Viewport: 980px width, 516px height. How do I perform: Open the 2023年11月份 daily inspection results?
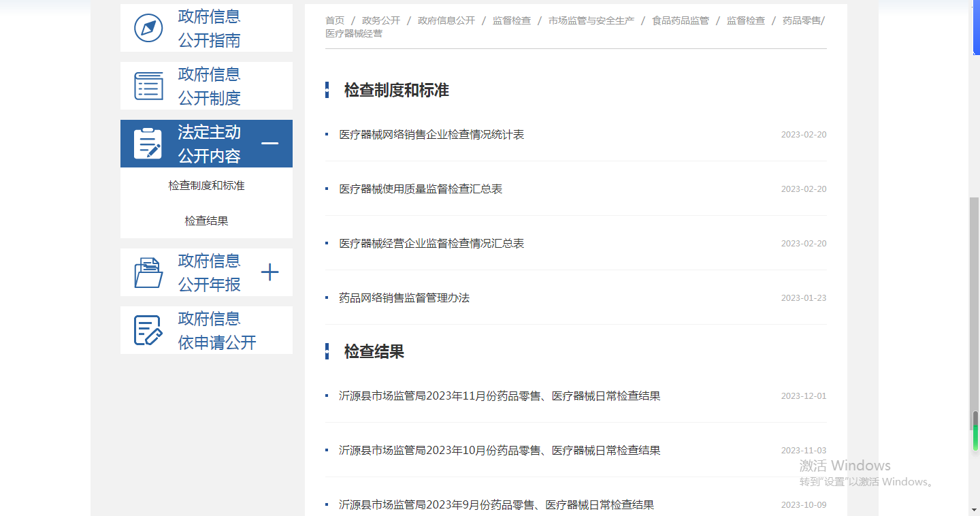[500, 396]
